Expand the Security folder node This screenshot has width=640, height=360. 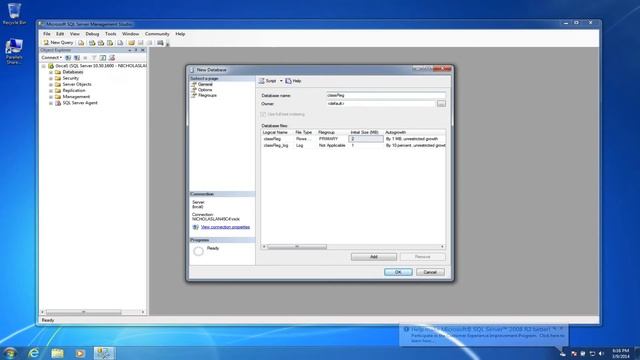pyautogui.click(x=51, y=78)
